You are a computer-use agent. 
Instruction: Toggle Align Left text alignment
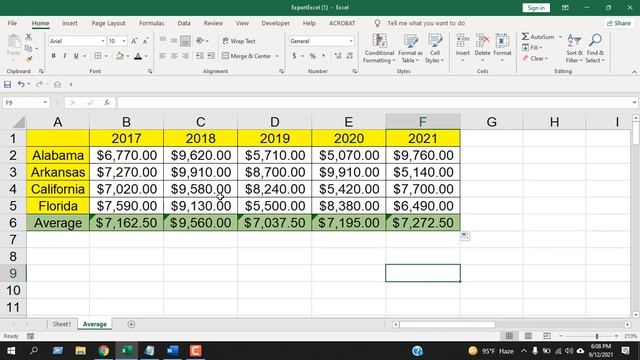click(162, 56)
